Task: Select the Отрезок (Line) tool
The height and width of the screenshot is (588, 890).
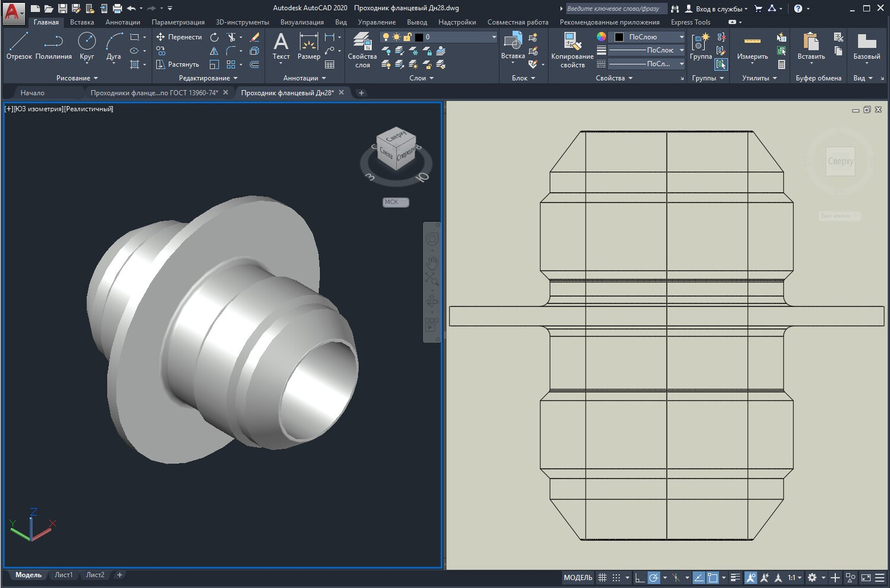Action: 19,46
